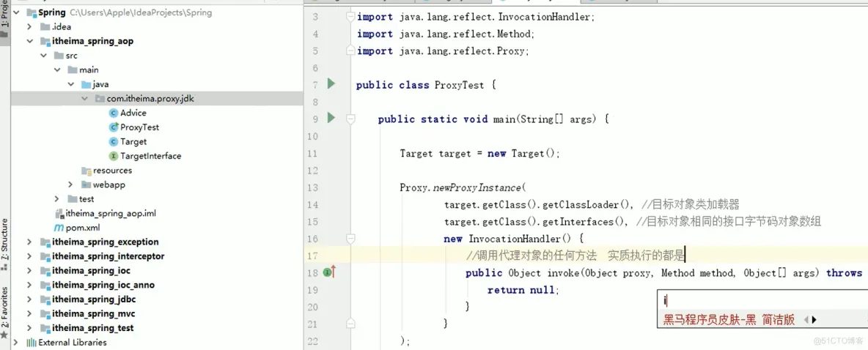
Task: Click the ProxyTest class icon in tree
Action: (114, 127)
